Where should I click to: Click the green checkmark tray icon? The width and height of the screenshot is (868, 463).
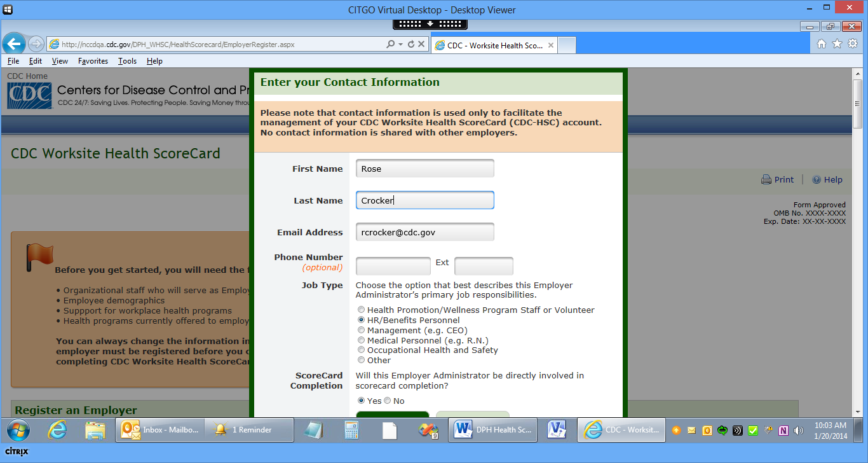(x=753, y=431)
